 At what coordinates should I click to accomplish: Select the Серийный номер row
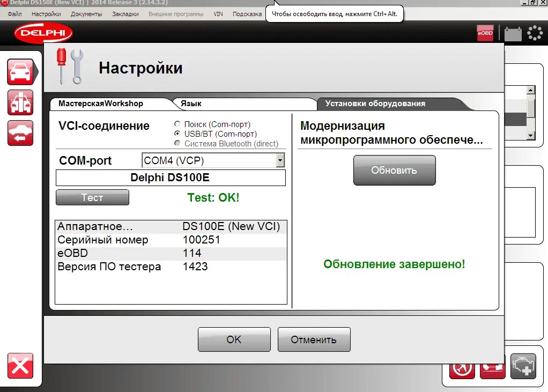tap(171, 240)
